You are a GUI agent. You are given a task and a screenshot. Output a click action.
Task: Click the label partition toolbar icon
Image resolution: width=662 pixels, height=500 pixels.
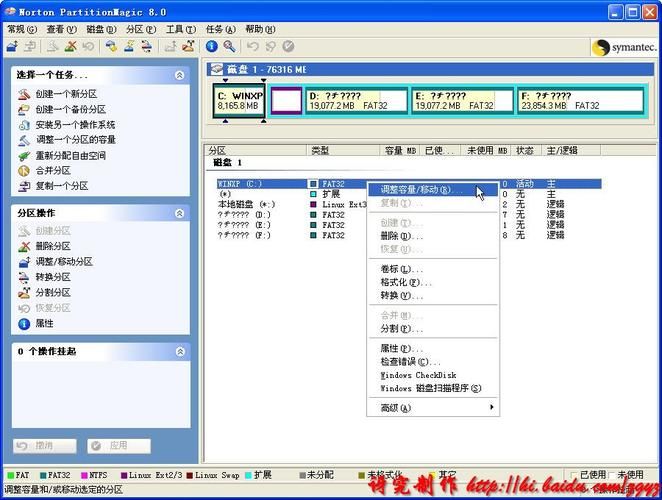pos(111,46)
